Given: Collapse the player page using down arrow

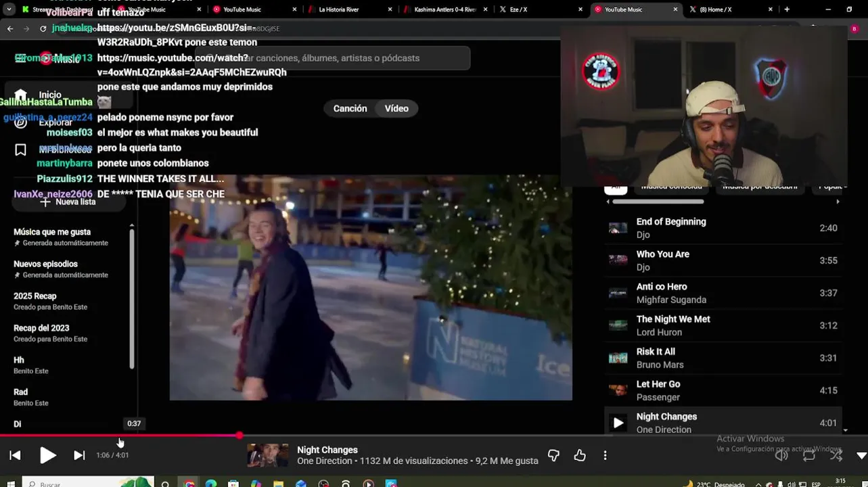Looking at the screenshot, I should [861, 456].
